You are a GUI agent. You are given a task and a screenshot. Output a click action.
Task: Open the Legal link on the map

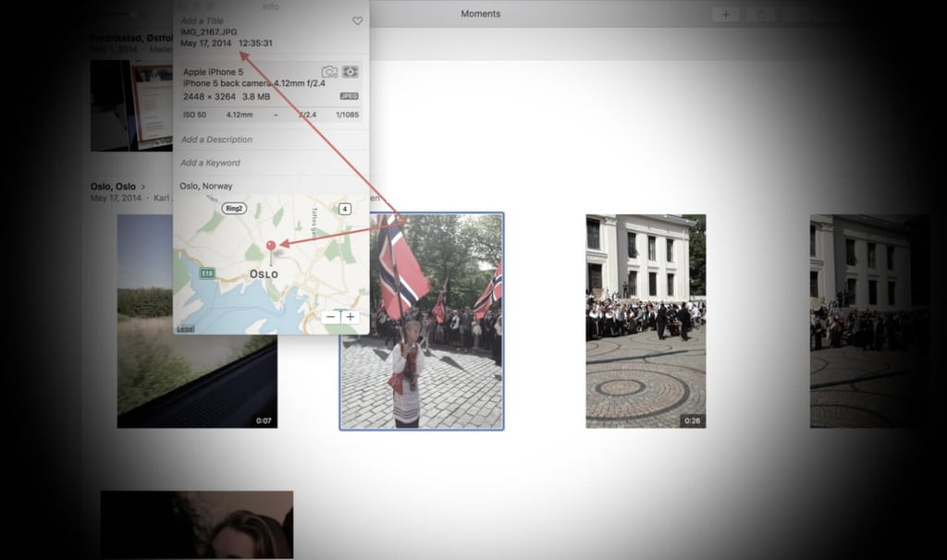click(185, 329)
